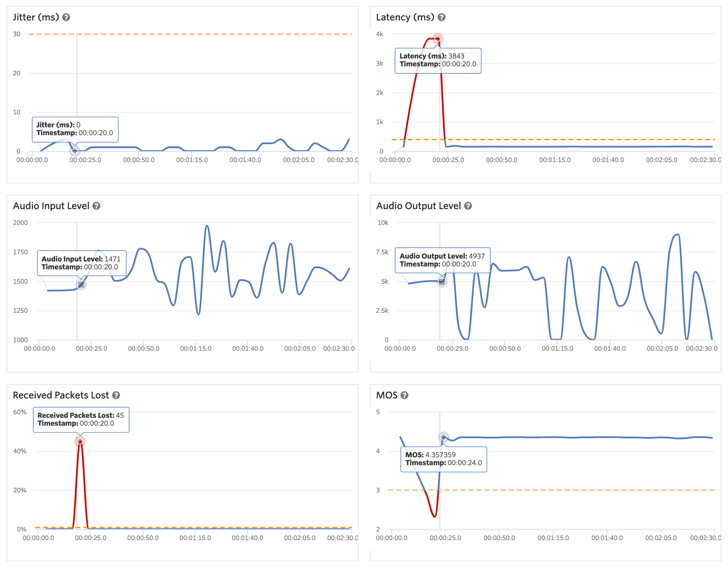The image size is (728, 567).
Task: Click the Latency tooltip showing 3843
Action: click(438, 61)
